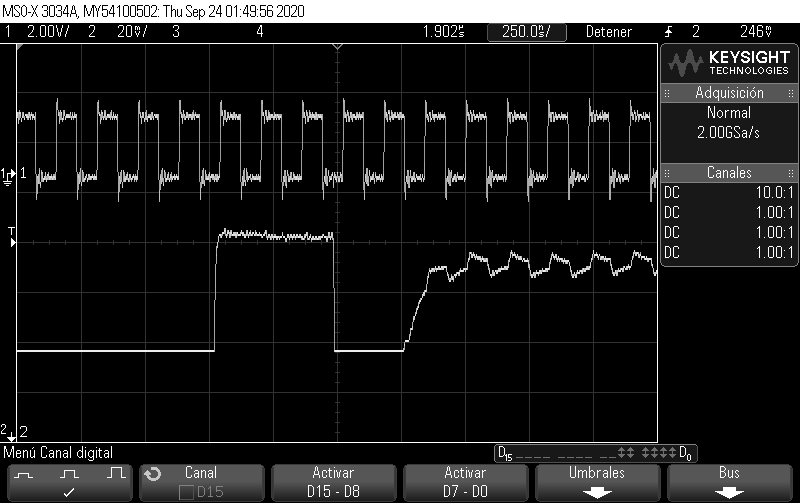Click channel 2 scale 20 mV/
Viewport: 800px width, 503px height.
(132, 32)
